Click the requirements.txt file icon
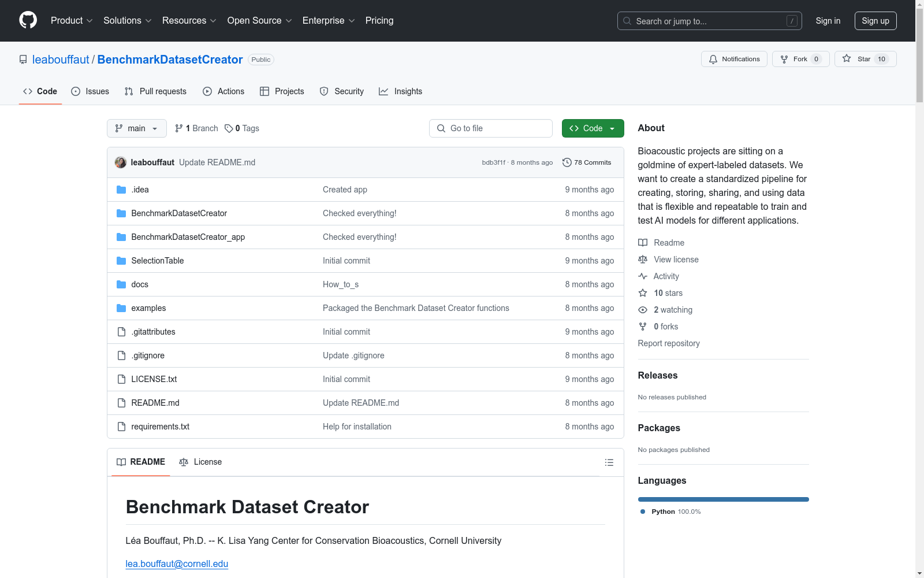 [x=121, y=427]
